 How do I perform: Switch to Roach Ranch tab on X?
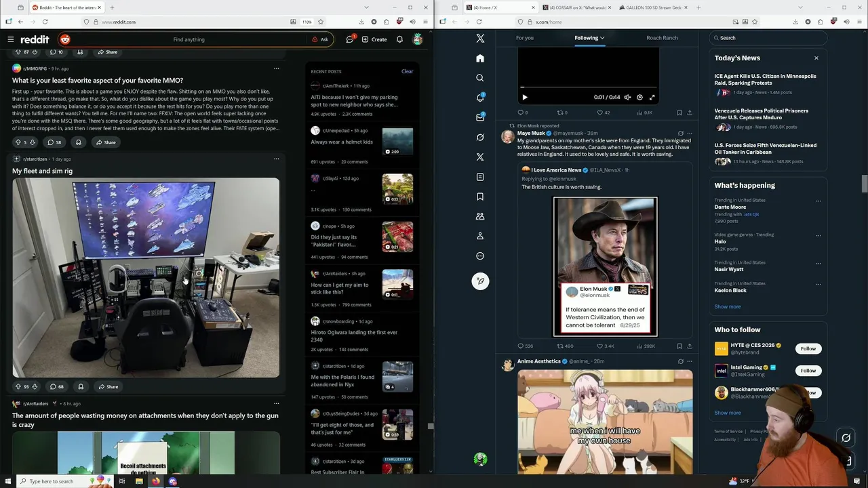662,38
